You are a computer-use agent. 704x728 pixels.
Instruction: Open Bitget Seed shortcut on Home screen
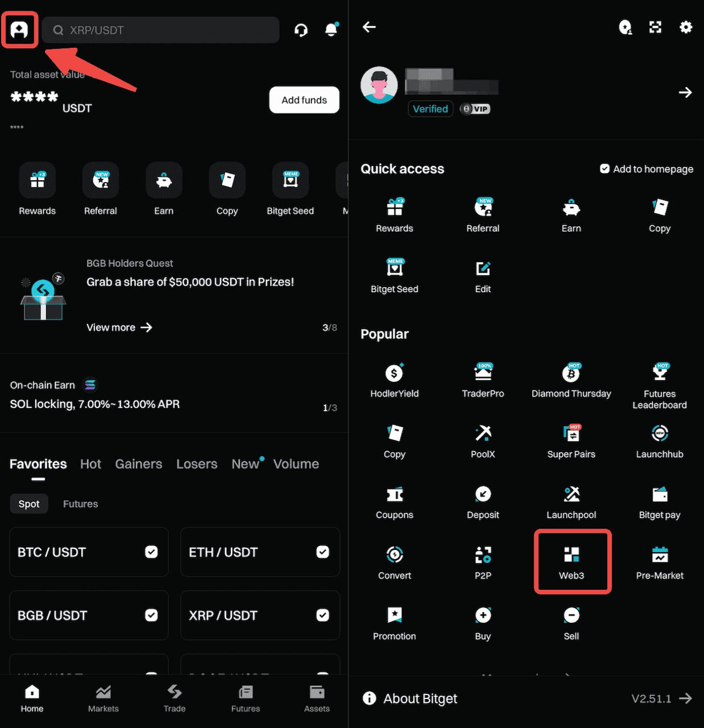291,189
